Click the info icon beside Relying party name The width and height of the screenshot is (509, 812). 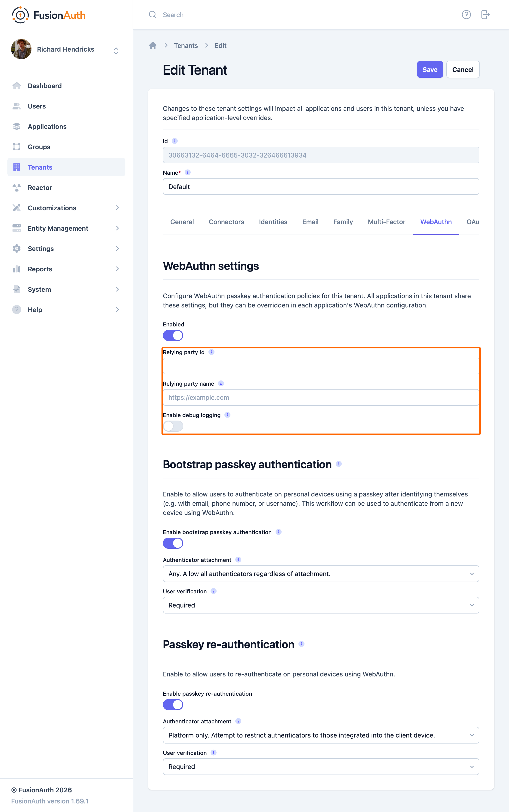point(221,383)
